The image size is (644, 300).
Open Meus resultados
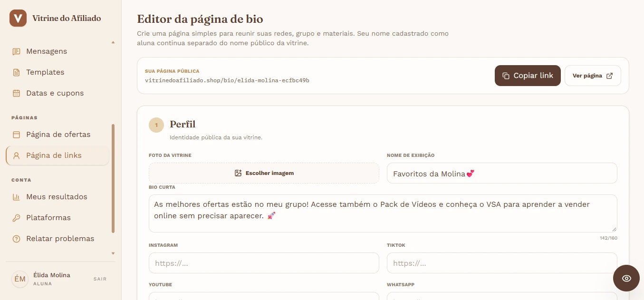point(58,197)
